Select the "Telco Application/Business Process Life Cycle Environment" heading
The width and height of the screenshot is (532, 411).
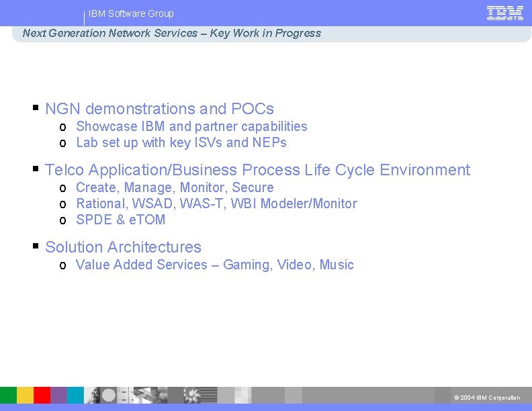[257, 170]
